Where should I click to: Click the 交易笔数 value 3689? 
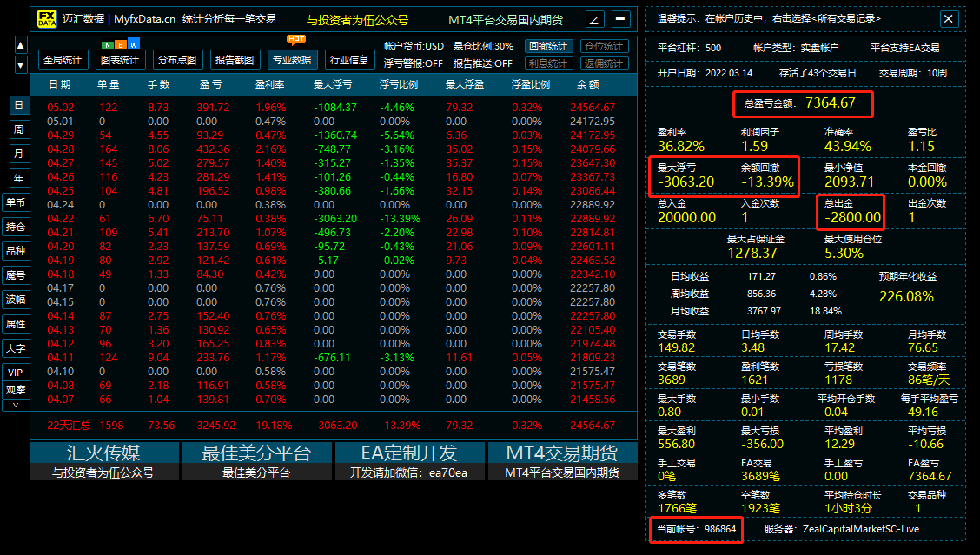[x=672, y=380]
